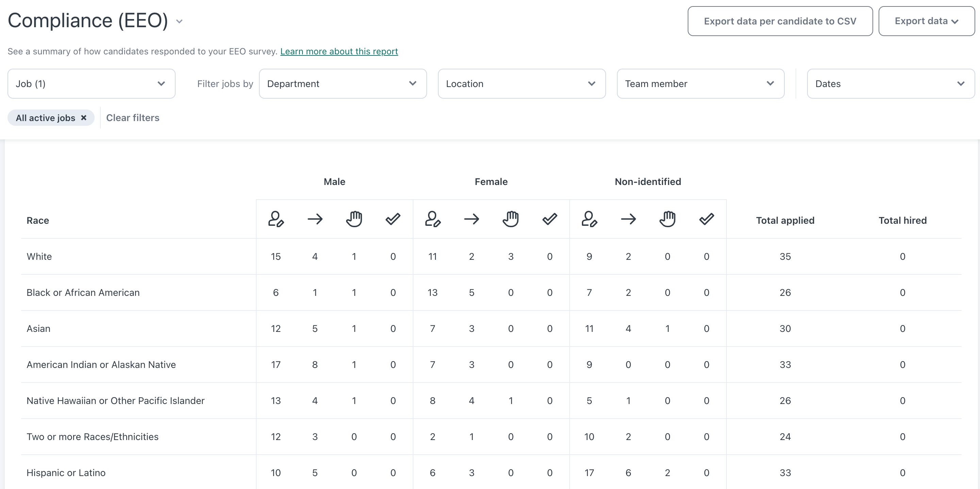Click the Non-identified group header
The height and width of the screenshot is (489, 980).
click(648, 182)
